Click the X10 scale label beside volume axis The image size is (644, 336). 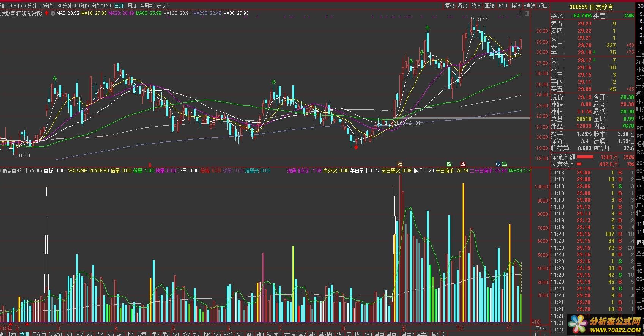[535, 322]
